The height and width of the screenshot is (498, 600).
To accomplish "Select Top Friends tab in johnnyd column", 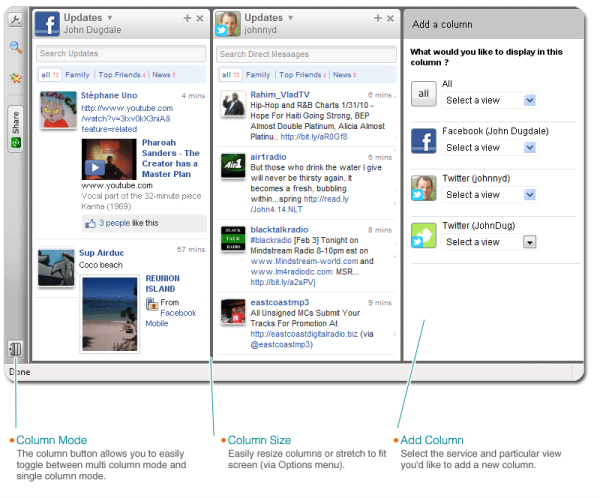I will (x=302, y=75).
